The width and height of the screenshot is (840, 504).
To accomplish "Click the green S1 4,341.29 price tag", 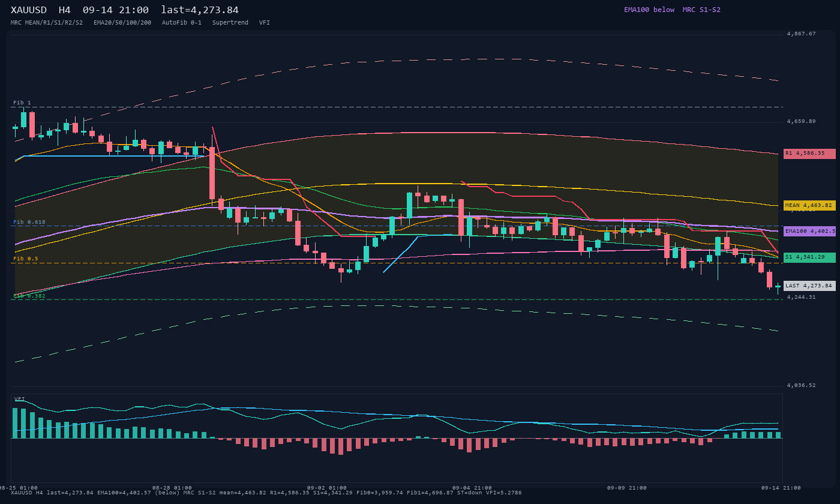I will point(809,257).
